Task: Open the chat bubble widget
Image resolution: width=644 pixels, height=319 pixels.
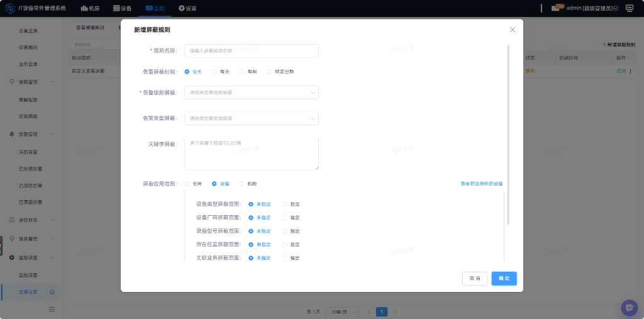Action: click(x=629, y=308)
